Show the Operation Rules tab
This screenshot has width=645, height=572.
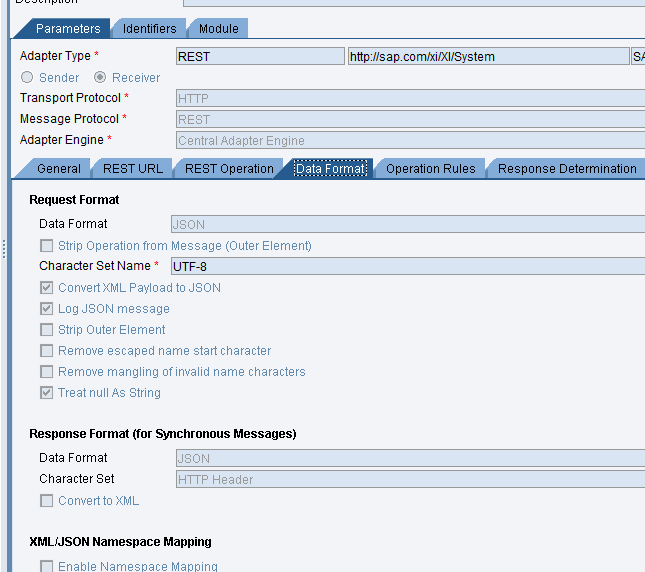(x=430, y=169)
